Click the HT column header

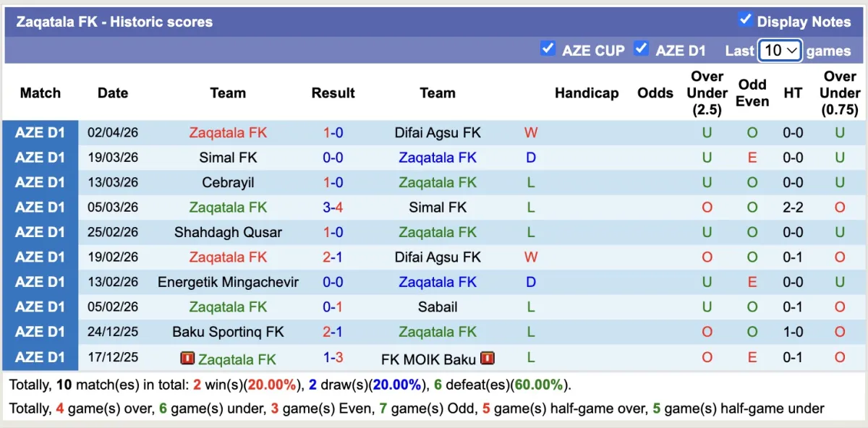click(x=793, y=93)
